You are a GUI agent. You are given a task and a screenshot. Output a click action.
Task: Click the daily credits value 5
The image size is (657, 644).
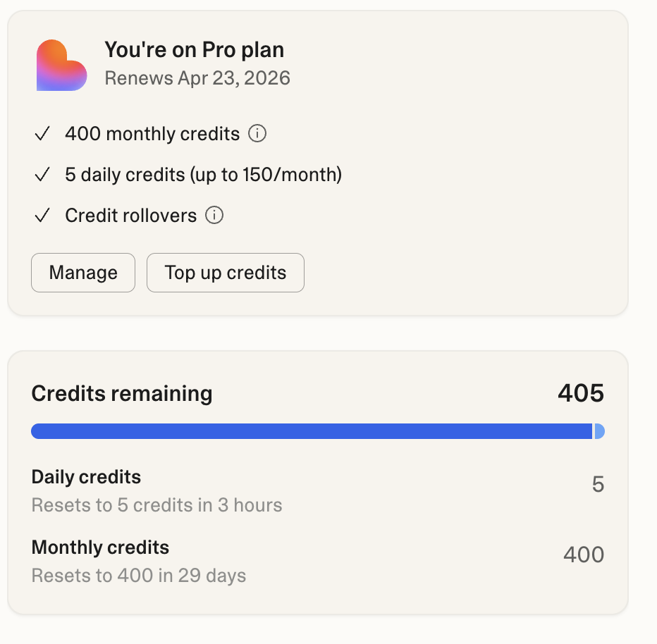pyautogui.click(x=598, y=485)
